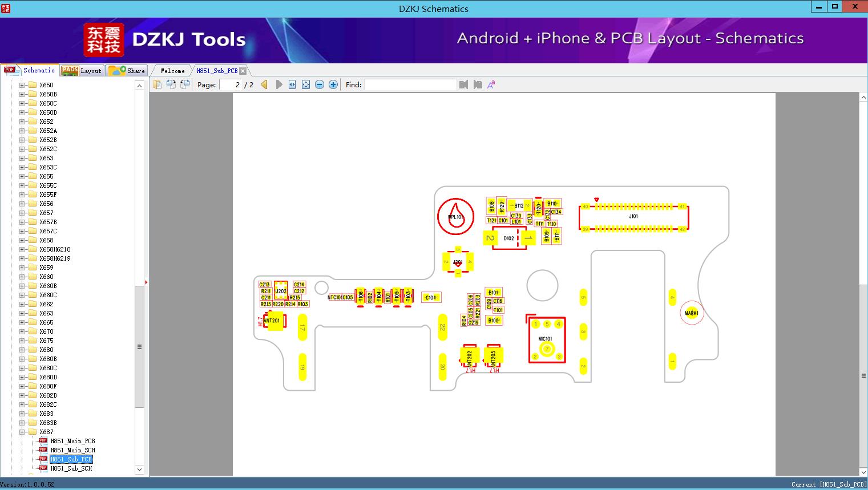The image size is (868, 490).
Task: Click the fit page icon
Action: coord(306,84)
